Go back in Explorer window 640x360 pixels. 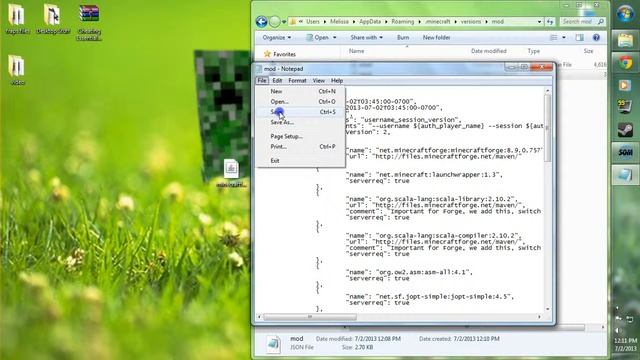[x=262, y=22]
